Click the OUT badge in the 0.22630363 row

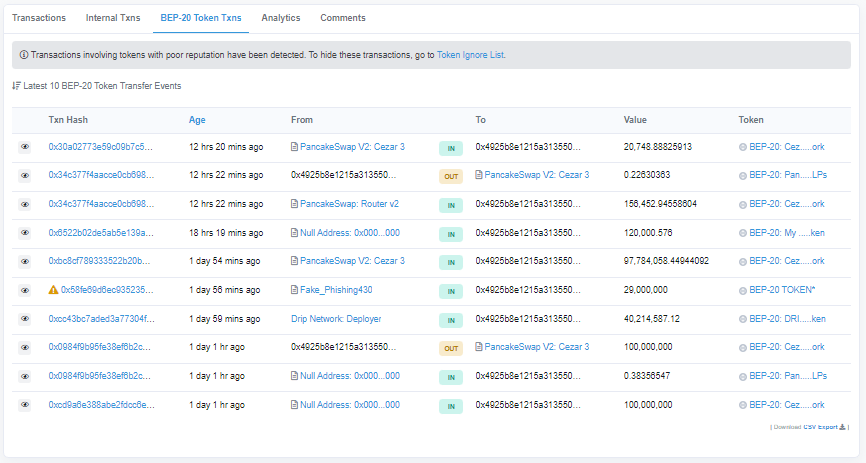click(451, 177)
